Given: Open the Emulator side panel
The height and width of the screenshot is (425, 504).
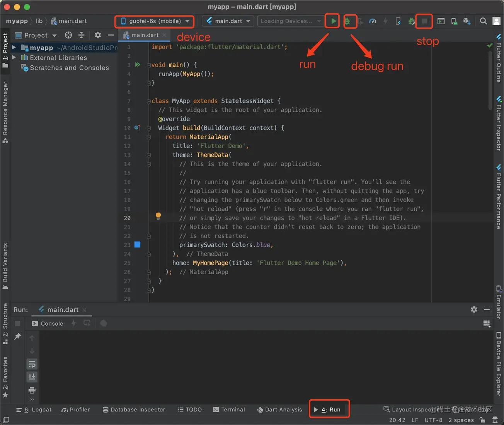Looking at the screenshot, I should 499,302.
